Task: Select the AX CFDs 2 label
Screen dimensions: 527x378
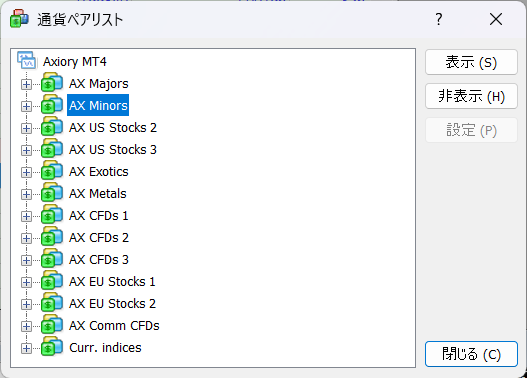Action: click(98, 238)
